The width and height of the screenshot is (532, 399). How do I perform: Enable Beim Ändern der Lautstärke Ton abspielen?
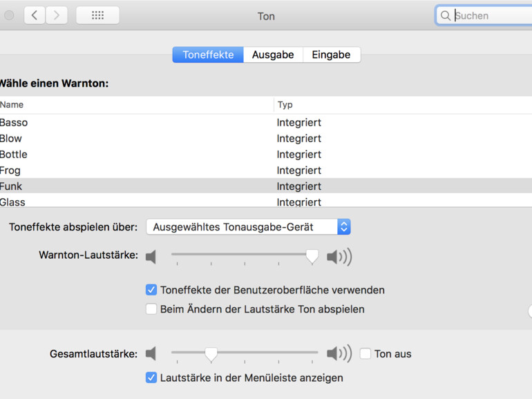[x=151, y=309]
